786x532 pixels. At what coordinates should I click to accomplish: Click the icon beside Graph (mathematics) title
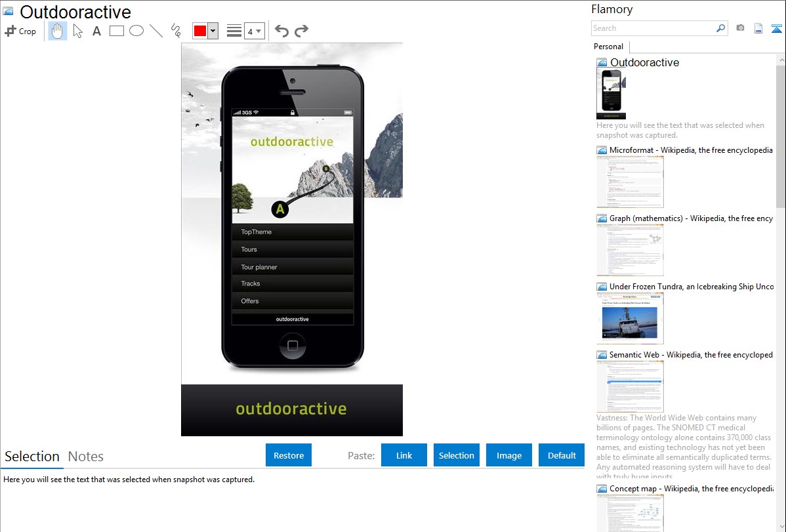pyautogui.click(x=602, y=218)
